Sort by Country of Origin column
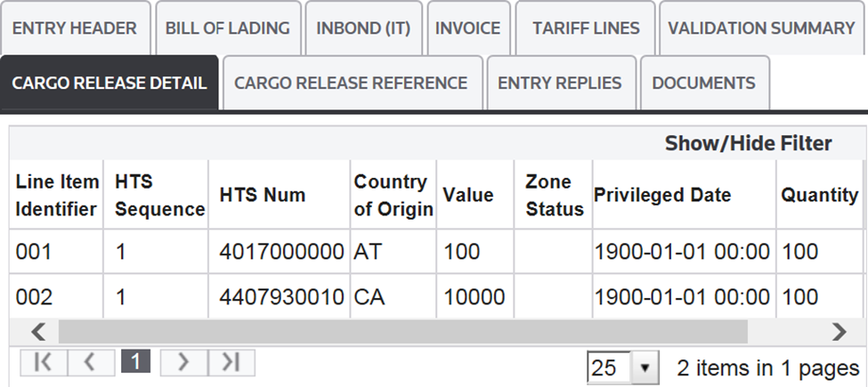The width and height of the screenshot is (868, 387). point(393,196)
